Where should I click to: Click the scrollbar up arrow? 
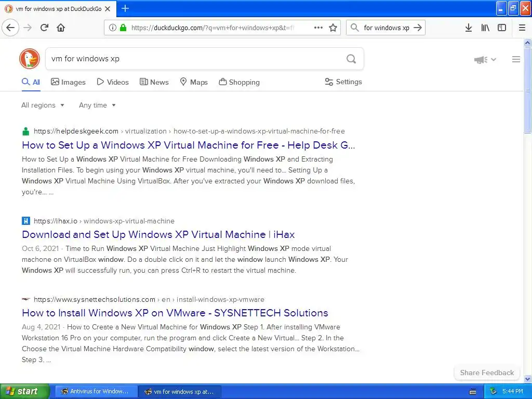527,43
